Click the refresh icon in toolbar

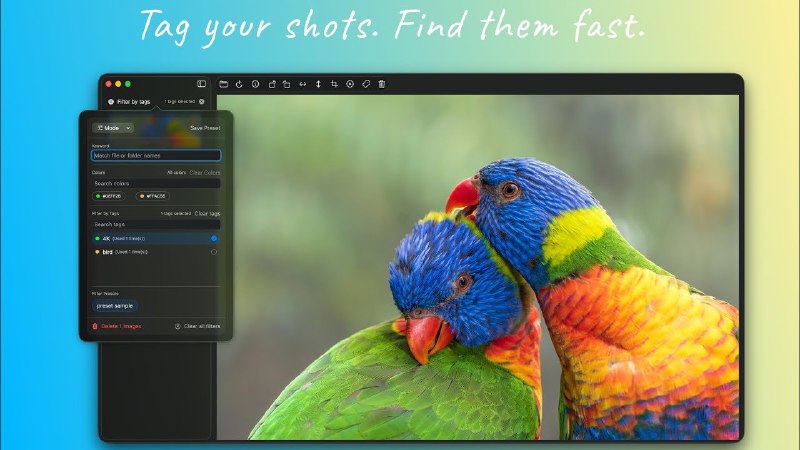tap(240, 84)
